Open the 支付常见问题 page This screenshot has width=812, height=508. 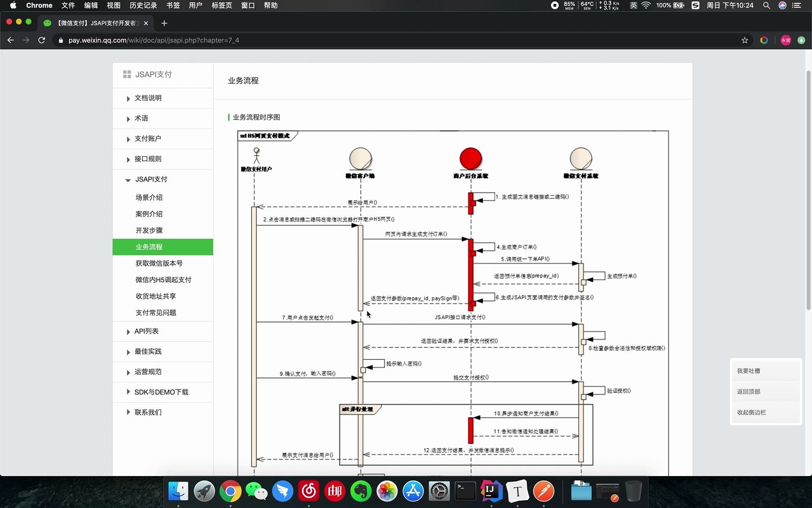(156, 313)
